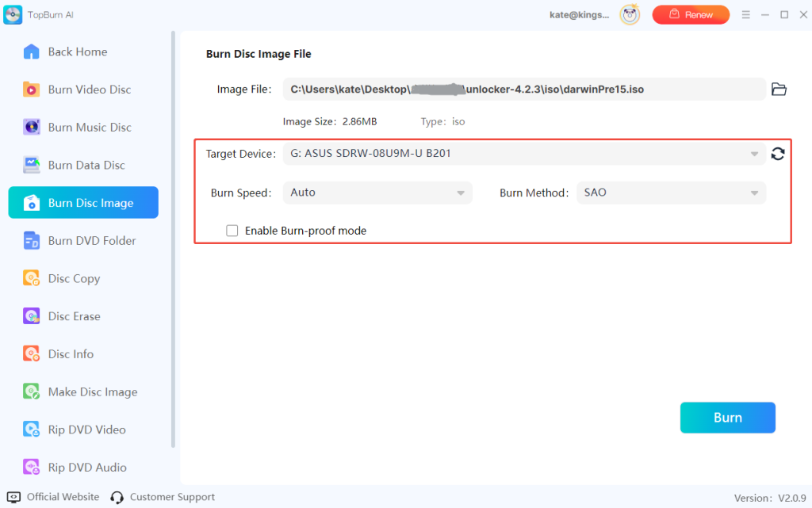Click the Burn button
This screenshot has width=812, height=508.
[x=727, y=418]
